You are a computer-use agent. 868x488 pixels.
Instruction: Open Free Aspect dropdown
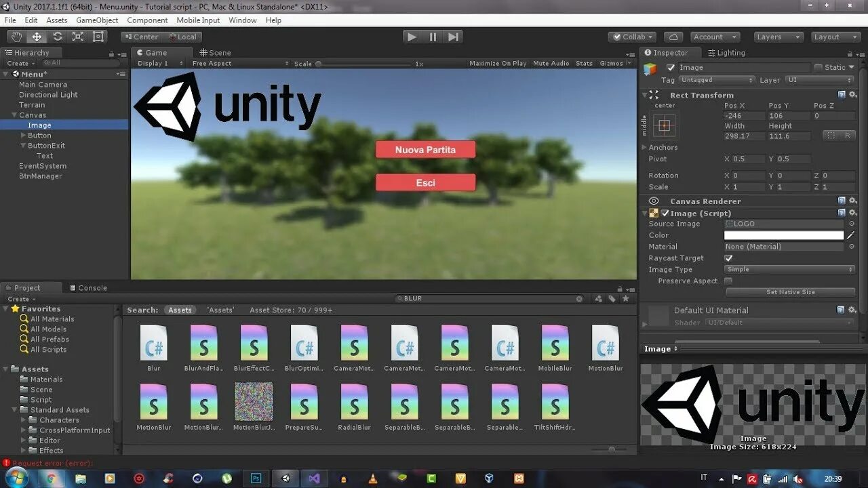coord(240,63)
